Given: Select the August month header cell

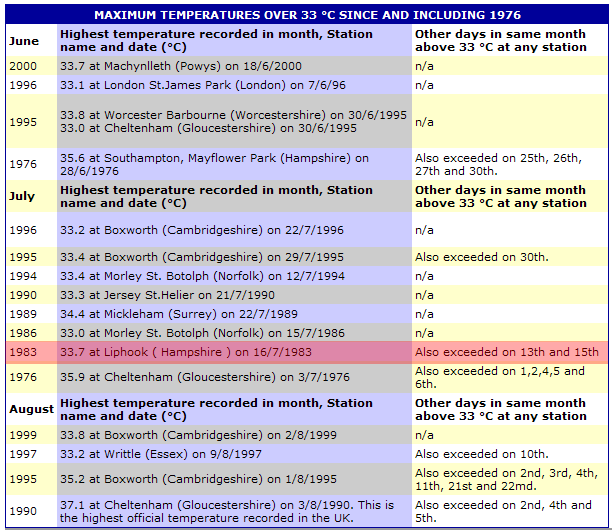Looking at the screenshot, I should 31,409.
